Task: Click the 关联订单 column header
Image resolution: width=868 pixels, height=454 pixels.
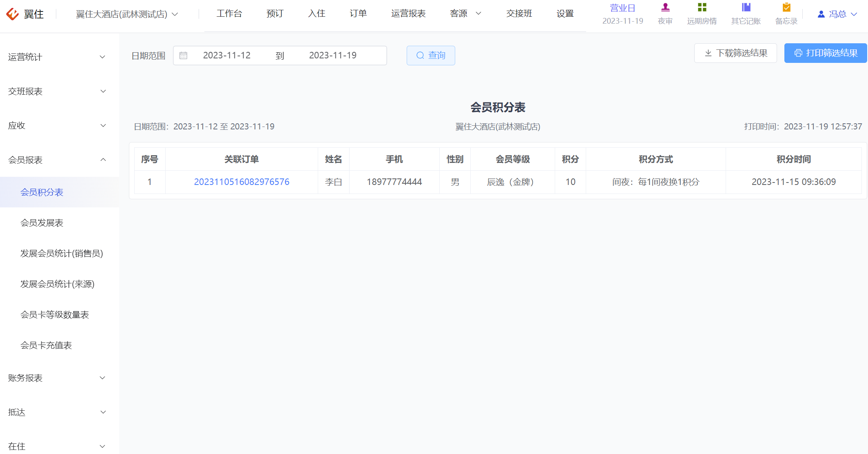Action: 241,159
